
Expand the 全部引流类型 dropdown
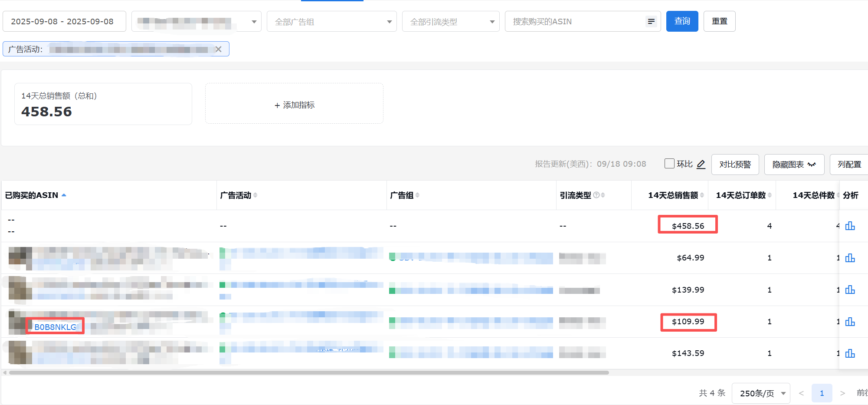pyautogui.click(x=450, y=21)
